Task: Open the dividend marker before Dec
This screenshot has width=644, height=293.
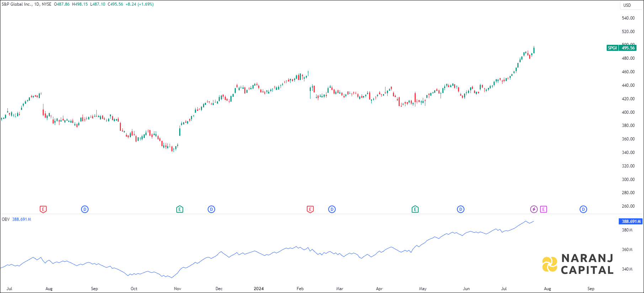Action: (211, 209)
